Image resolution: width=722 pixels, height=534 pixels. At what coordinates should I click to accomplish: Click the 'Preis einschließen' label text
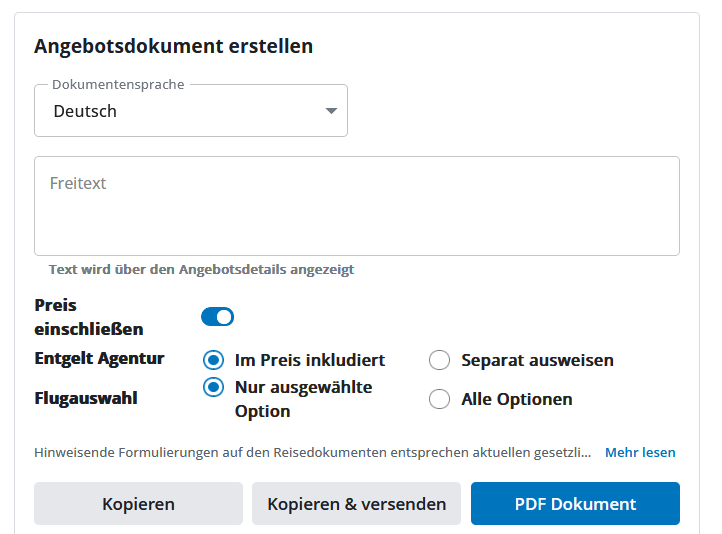click(x=88, y=317)
